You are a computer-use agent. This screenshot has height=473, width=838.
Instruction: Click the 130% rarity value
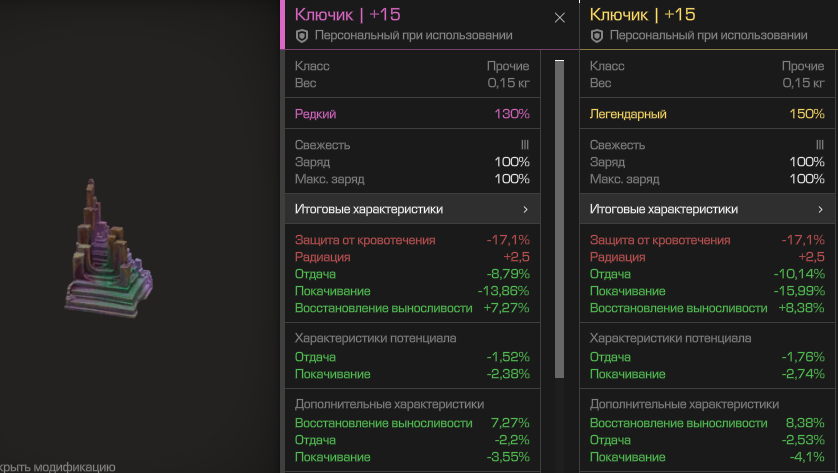pos(512,114)
